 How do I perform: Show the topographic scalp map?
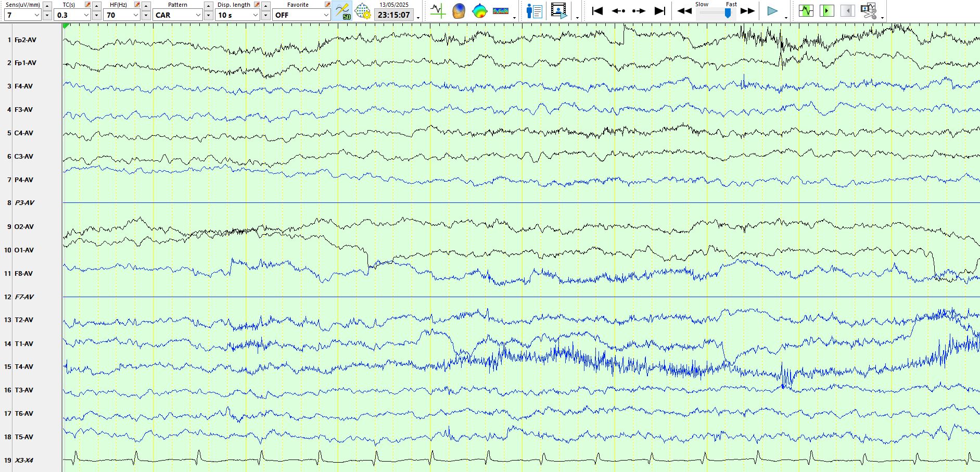(480, 10)
